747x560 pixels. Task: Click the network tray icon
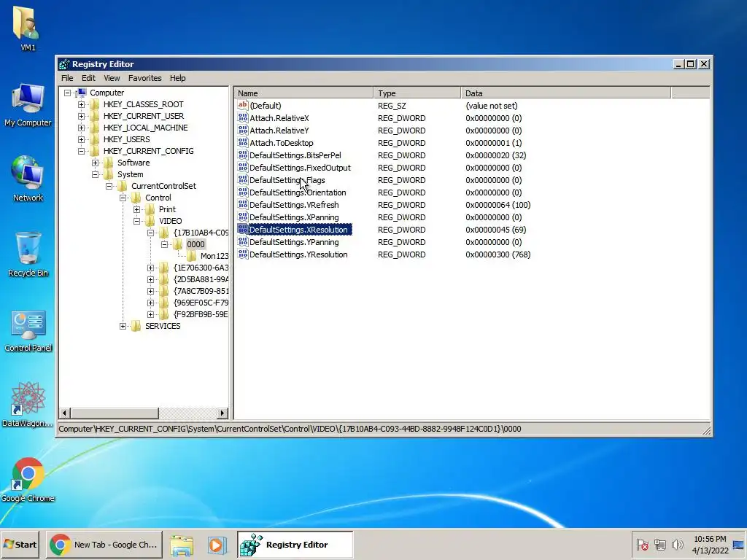click(x=659, y=544)
